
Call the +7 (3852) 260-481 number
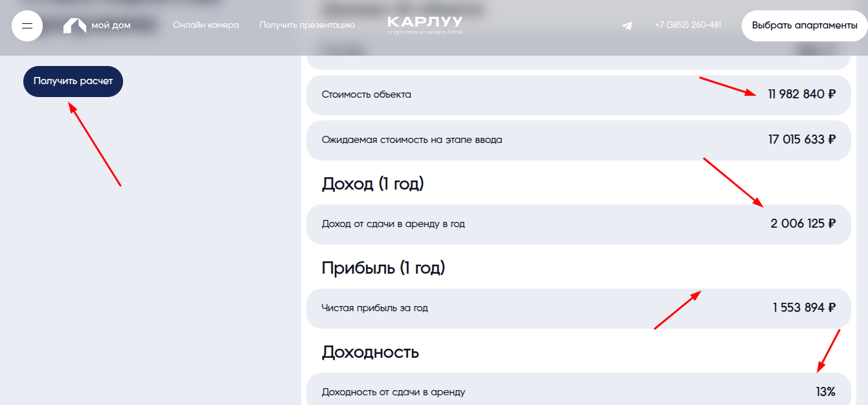point(688,25)
